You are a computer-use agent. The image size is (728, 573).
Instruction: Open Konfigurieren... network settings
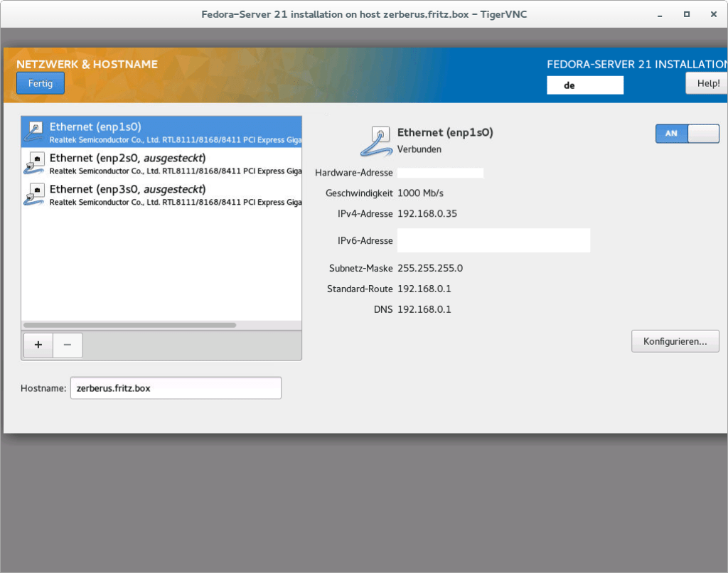pyautogui.click(x=675, y=341)
